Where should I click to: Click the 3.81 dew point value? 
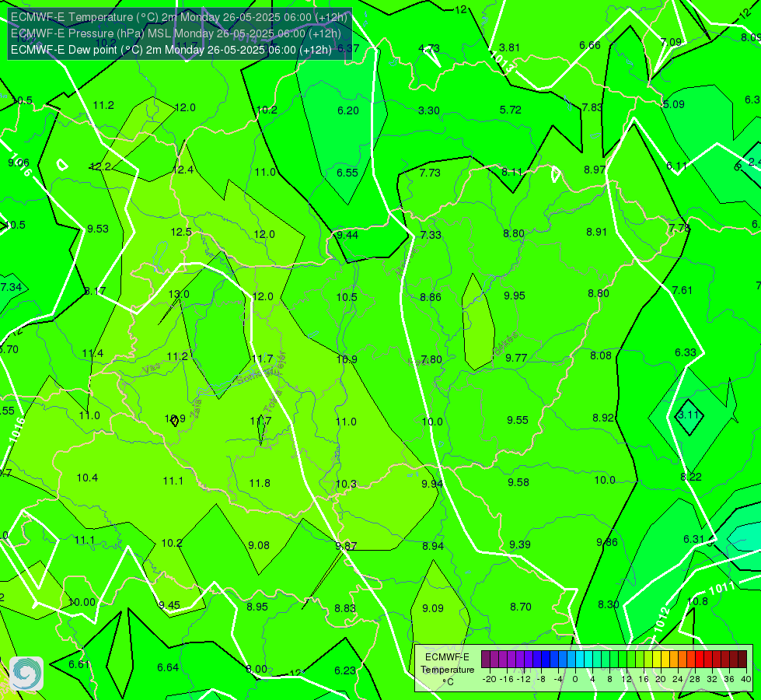510,47
